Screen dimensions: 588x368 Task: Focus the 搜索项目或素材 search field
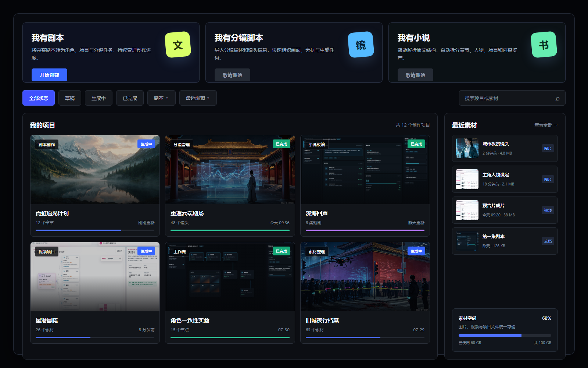(x=512, y=98)
